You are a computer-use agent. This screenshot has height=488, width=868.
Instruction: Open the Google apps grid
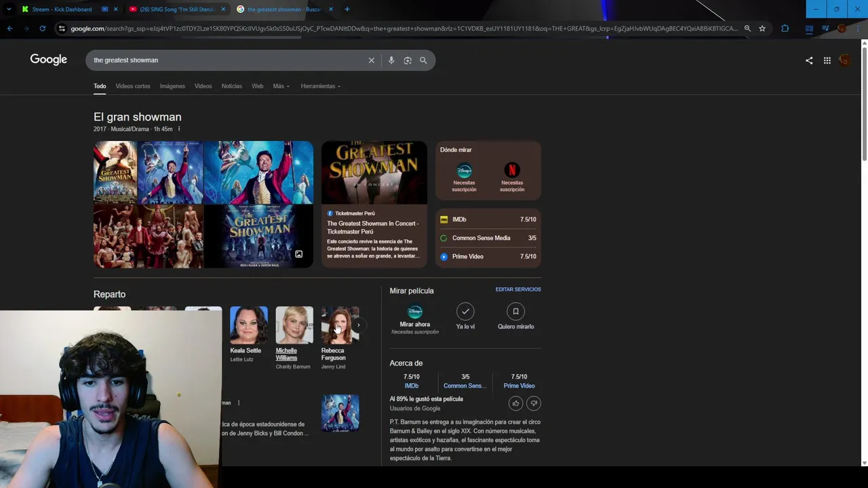[827, 60]
